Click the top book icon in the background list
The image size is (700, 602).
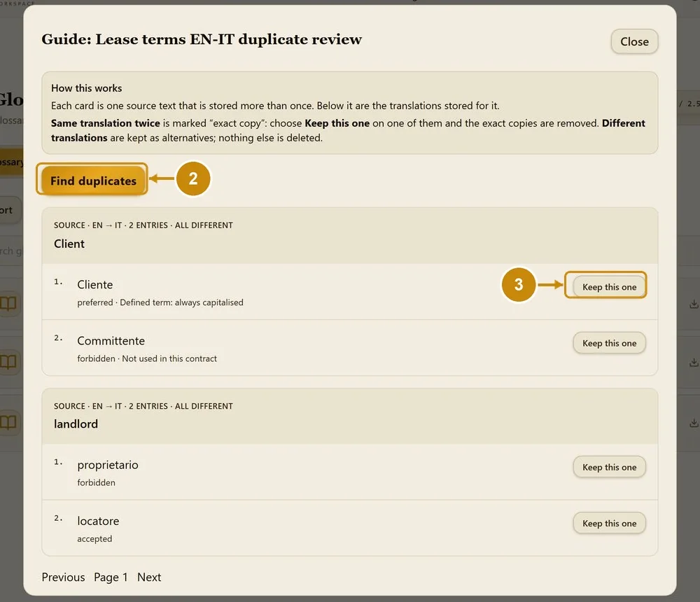(8, 304)
